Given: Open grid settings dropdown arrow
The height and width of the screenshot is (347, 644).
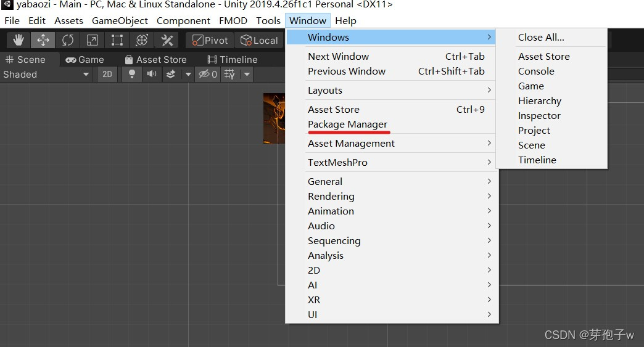Looking at the screenshot, I should click(247, 74).
